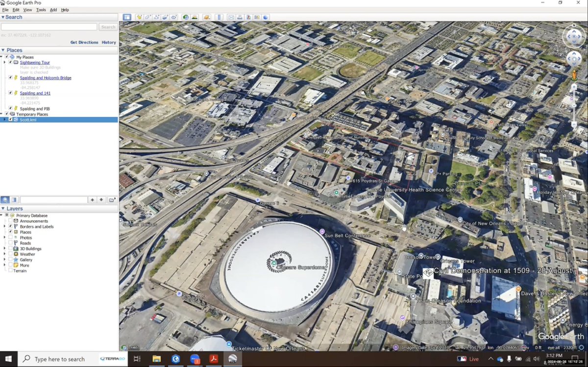Enable the 3D Buildings layer checkbox

click(x=11, y=248)
